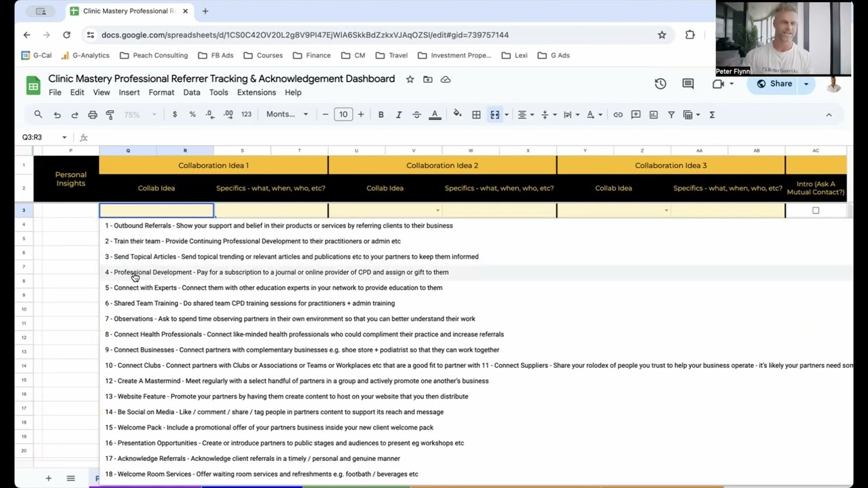Open the Format menu
Viewport: 868px width, 488px height.
point(161,92)
